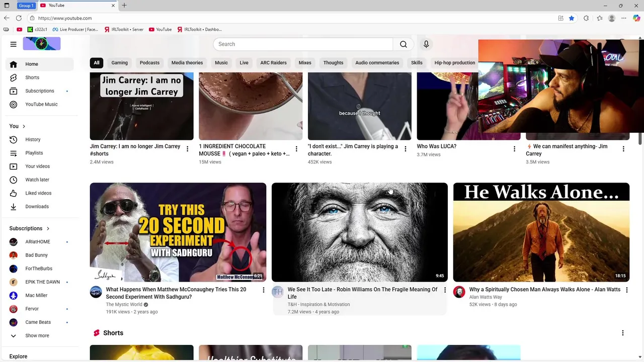This screenshot has width=644, height=362.
Task: Reload the page with browser refresh
Action: pyautogui.click(x=19, y=18)
